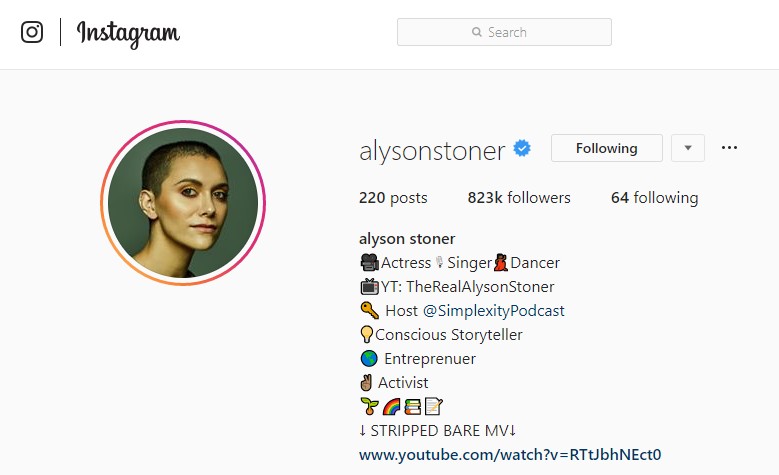Click the rainbow emoji in bio
The width and height of the screenshot is (779, 475).
click(391, 406)
